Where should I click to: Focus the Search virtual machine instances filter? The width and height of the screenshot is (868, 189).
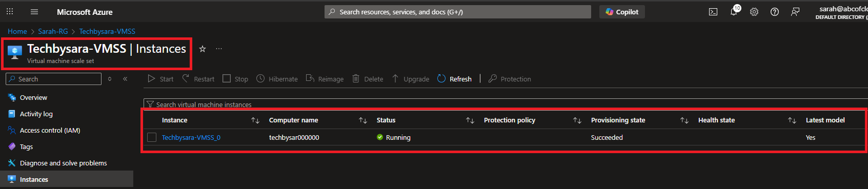tap(505, 104)
